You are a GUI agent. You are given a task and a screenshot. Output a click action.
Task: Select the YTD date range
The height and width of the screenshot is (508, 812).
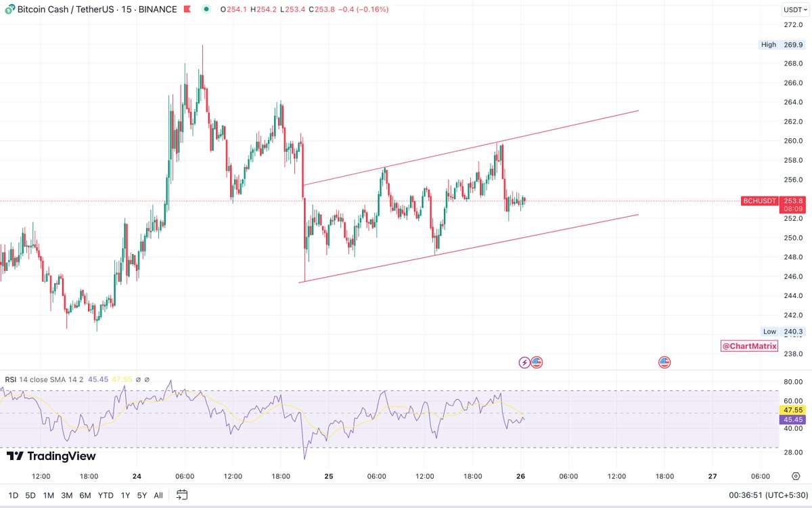[105, 495]
